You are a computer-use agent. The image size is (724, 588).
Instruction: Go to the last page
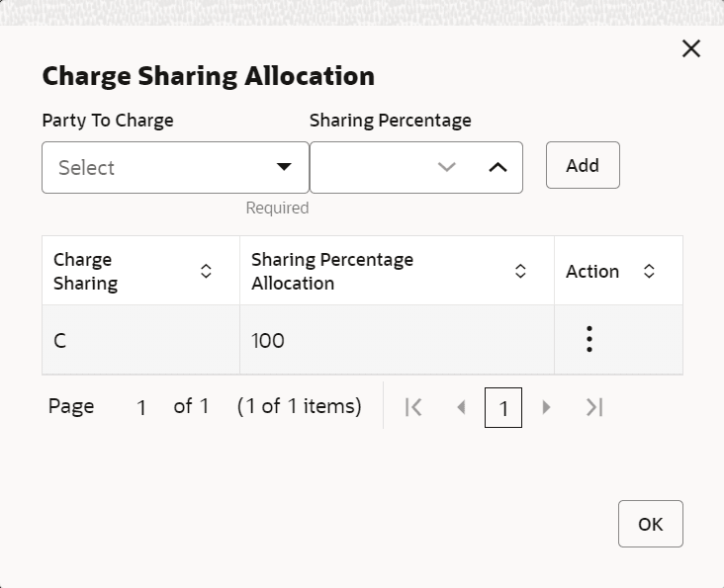[x=593, y=407]
